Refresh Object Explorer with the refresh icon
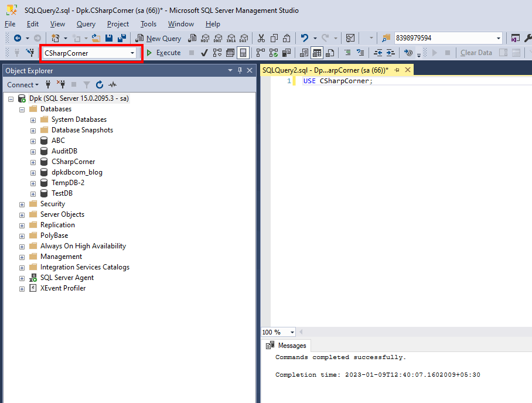Viewport: 532px width, 403px height. 98,84
